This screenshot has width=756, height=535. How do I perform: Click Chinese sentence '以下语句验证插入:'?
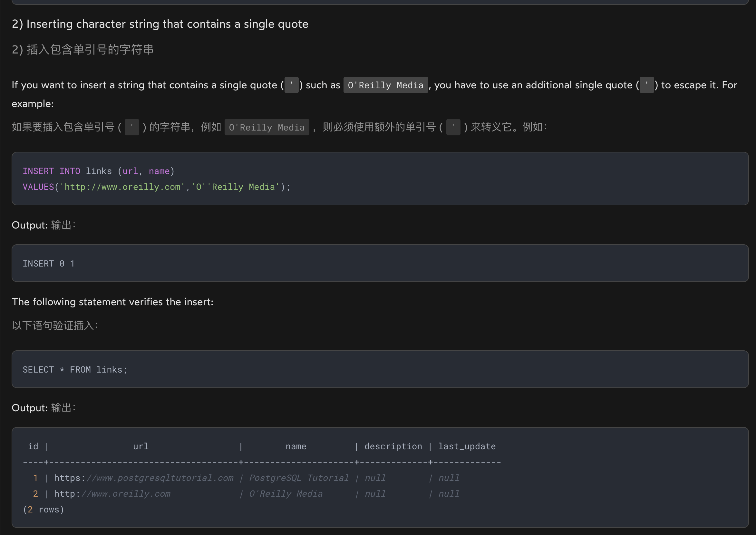coord(55,326)
